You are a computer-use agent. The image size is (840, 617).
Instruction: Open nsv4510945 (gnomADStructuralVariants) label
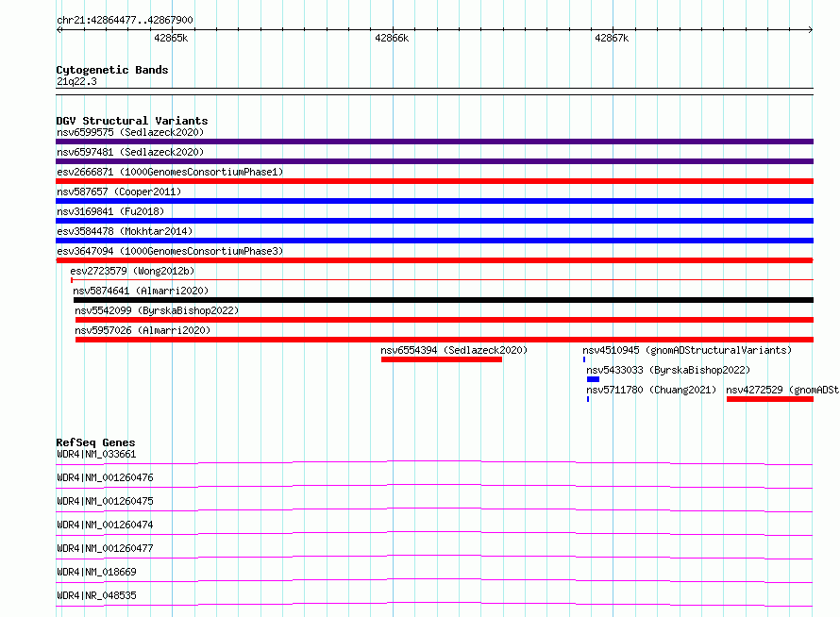[x=687, y=350]
